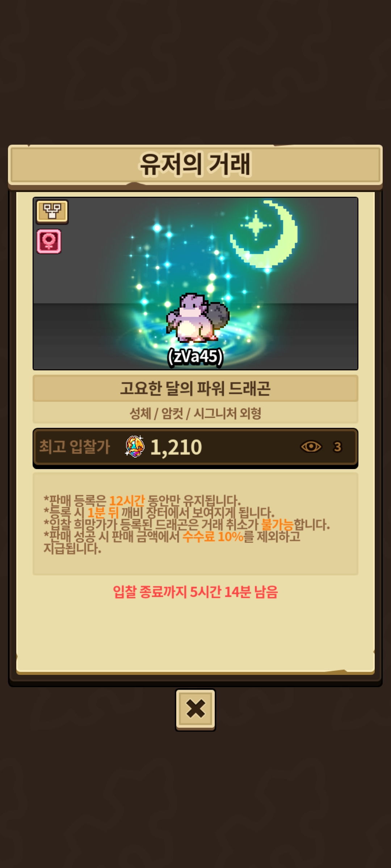The width and height of the screenshot is (391, 868).
Task: Tap the 12시간 highlighted notice text
Action: (x=127, y=501)
